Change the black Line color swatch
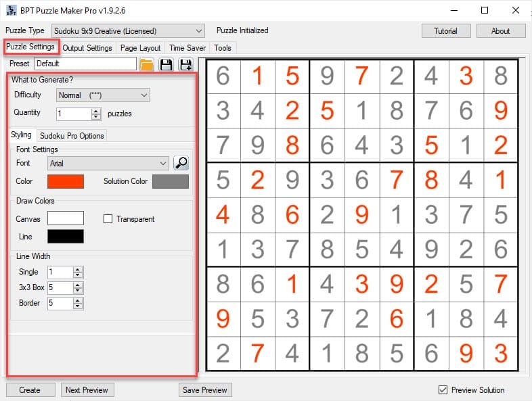 (66, 236)
